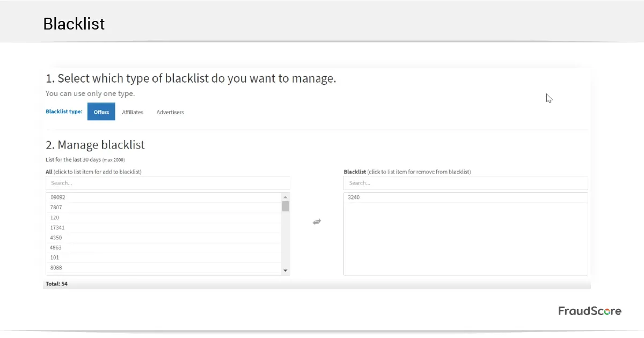Add offer 17341 to blacklist

pos(163,227)
